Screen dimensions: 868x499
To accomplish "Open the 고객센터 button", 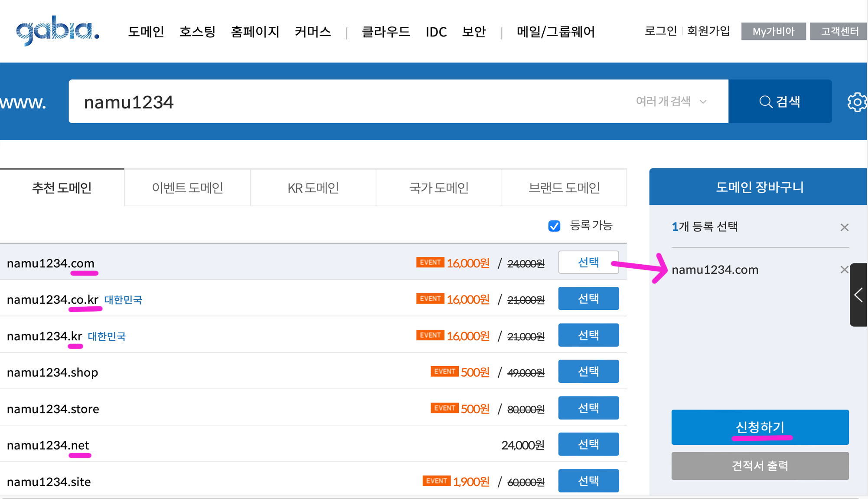I will (x=839, y=31).
